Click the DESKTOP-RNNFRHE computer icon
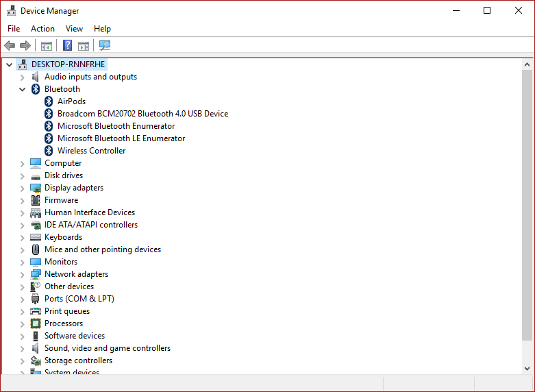Screen dimensions: 535x392 pos(23,64)
